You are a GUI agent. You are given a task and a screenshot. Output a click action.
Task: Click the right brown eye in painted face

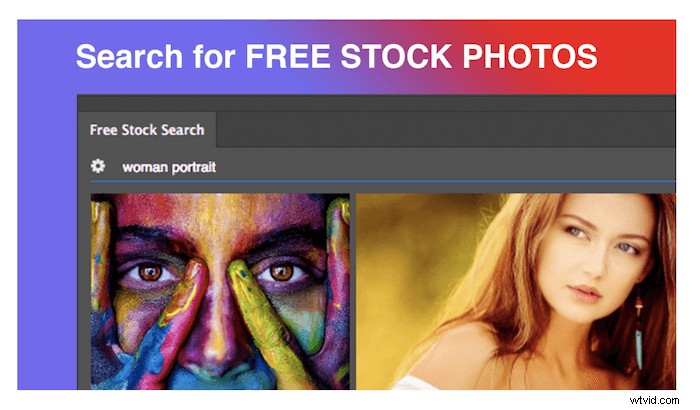point(282,272)
